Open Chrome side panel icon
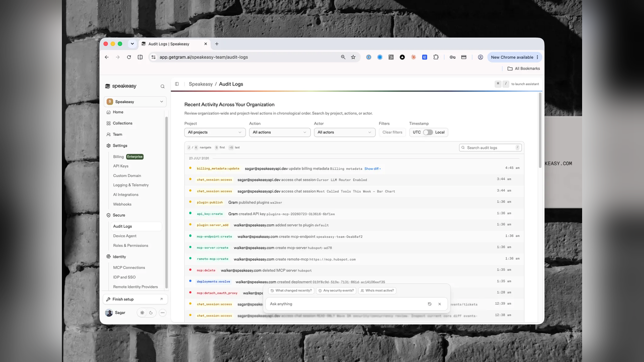644x362 pixels. pyautogui.click(x=140, y=57)
